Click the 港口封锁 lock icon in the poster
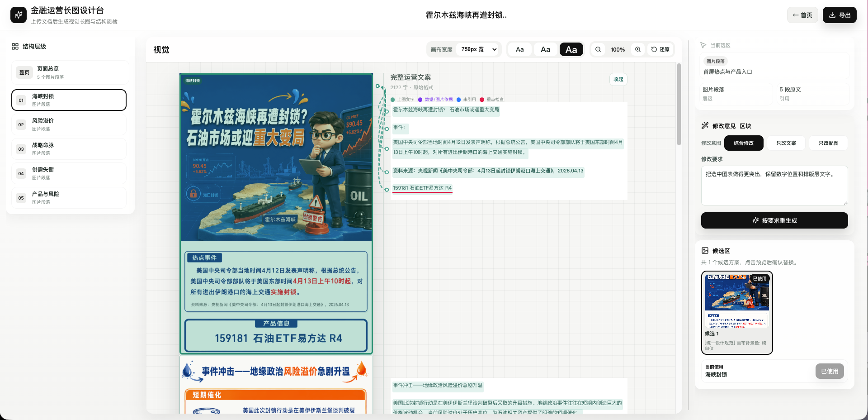Viewport: 868px width, 420px height. click(x=193, y=194)
